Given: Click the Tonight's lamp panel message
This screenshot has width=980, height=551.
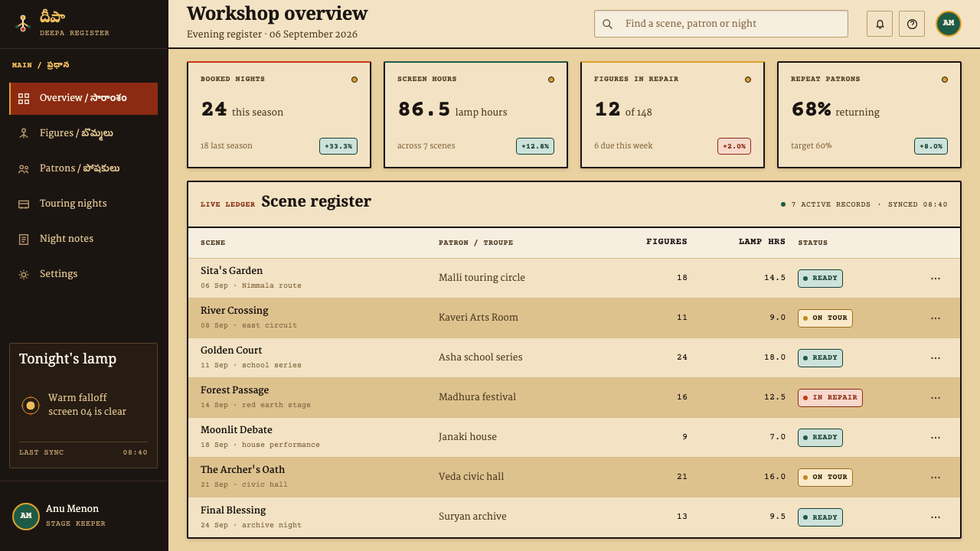Looking at the screenshot, I should coord(87,405).
